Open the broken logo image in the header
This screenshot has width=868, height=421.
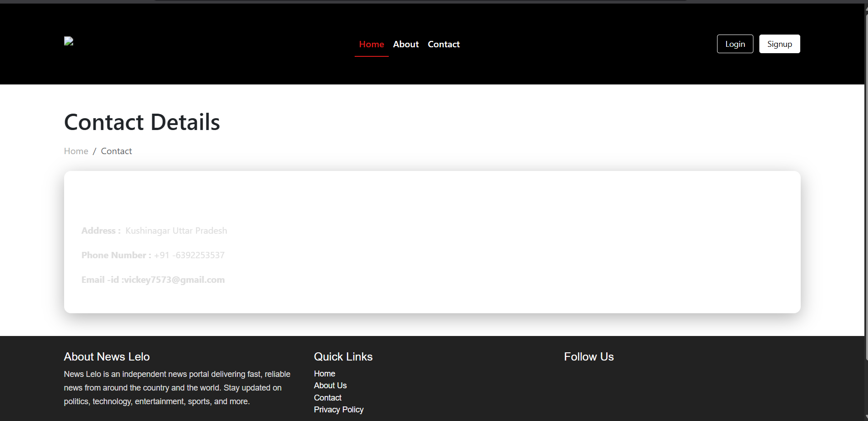(x=68, y=41)
